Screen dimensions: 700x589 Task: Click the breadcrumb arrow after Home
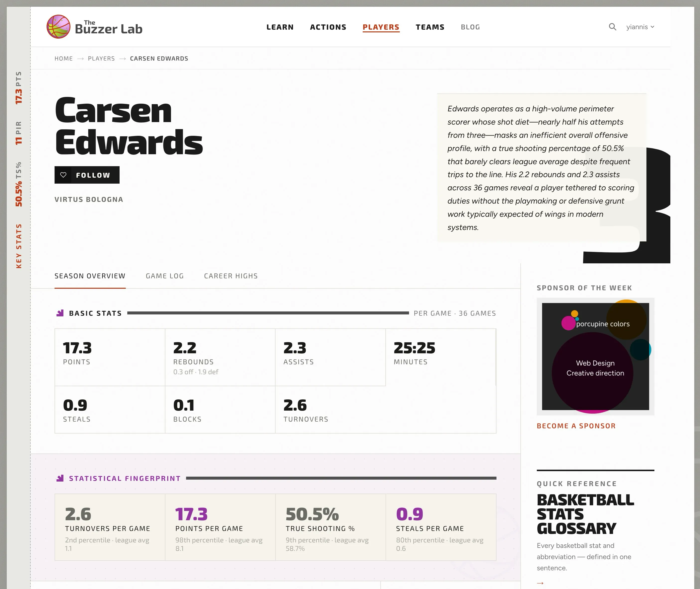tap(80, 59)
